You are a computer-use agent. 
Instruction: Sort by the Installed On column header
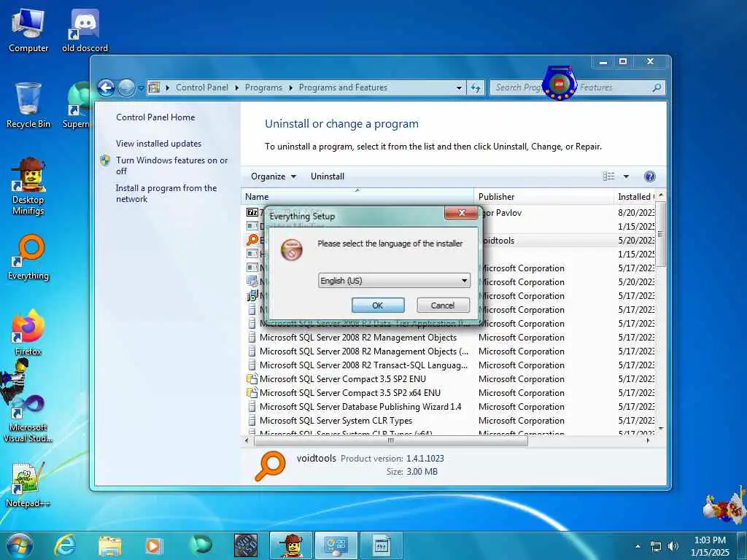coord(635,197)
